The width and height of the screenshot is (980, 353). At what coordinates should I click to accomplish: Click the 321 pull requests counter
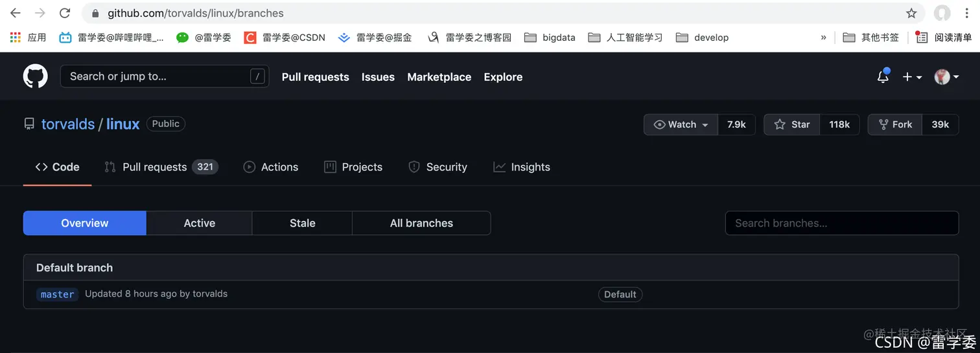coord(205,167)
